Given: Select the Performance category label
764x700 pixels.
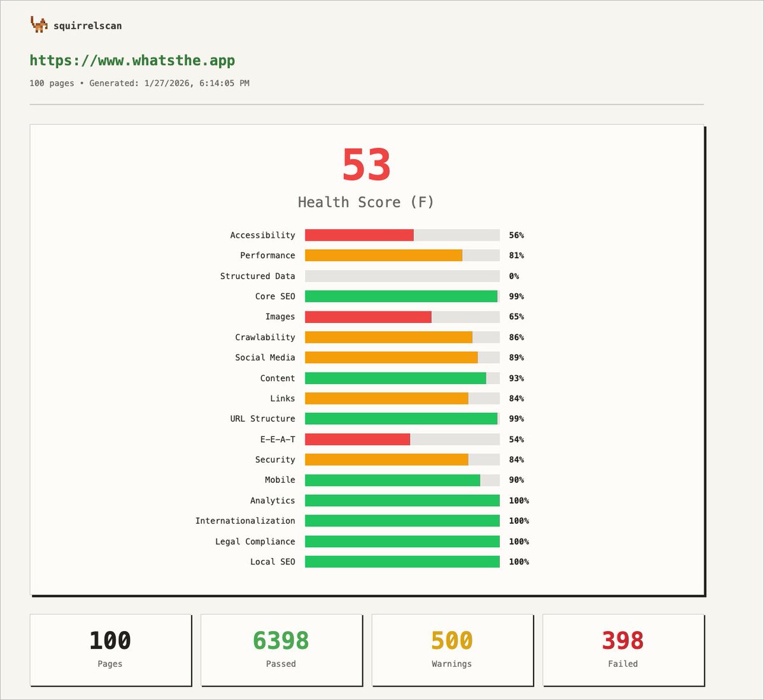Looking at the screenshot, I should coord(267,255).
